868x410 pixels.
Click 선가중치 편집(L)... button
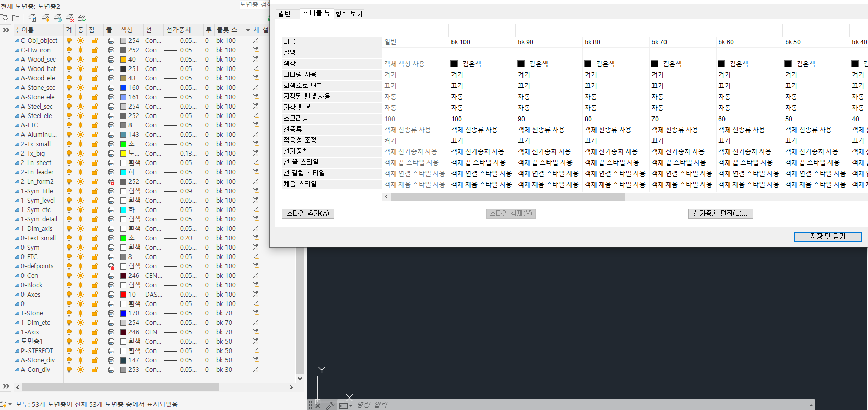[x=720, y=214]
